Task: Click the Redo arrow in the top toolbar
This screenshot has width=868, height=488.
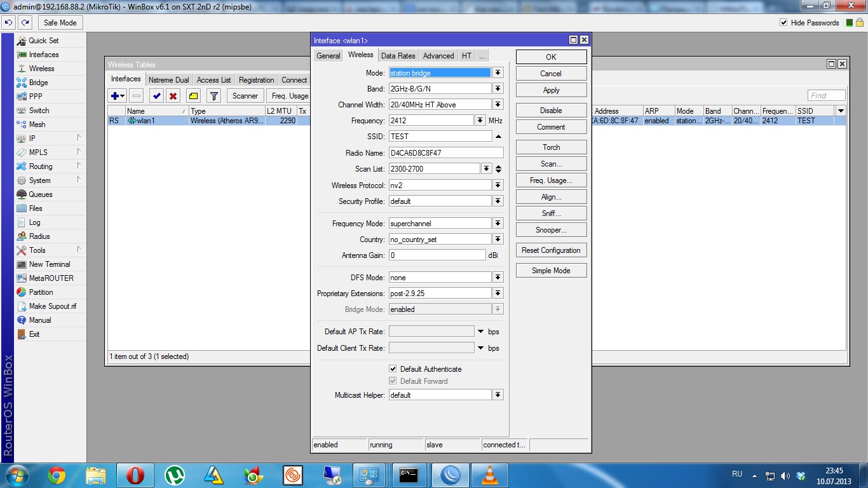Action: click(25, 23)
